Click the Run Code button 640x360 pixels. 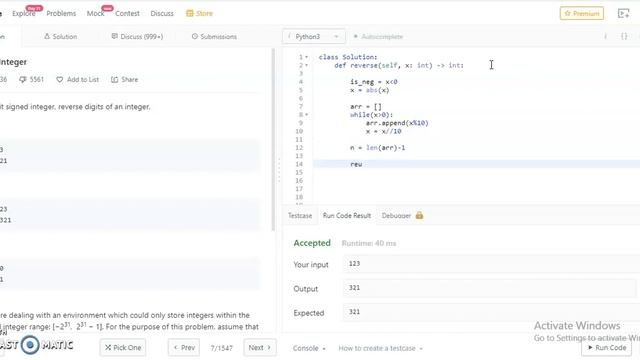pos(606,347)
